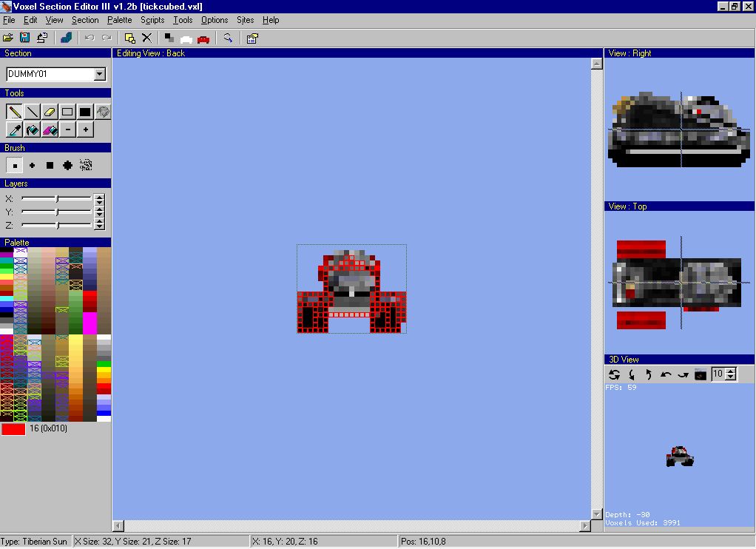Select the smallest brush size
This screenshot has height=549, width=756.
tap(14, 165)
